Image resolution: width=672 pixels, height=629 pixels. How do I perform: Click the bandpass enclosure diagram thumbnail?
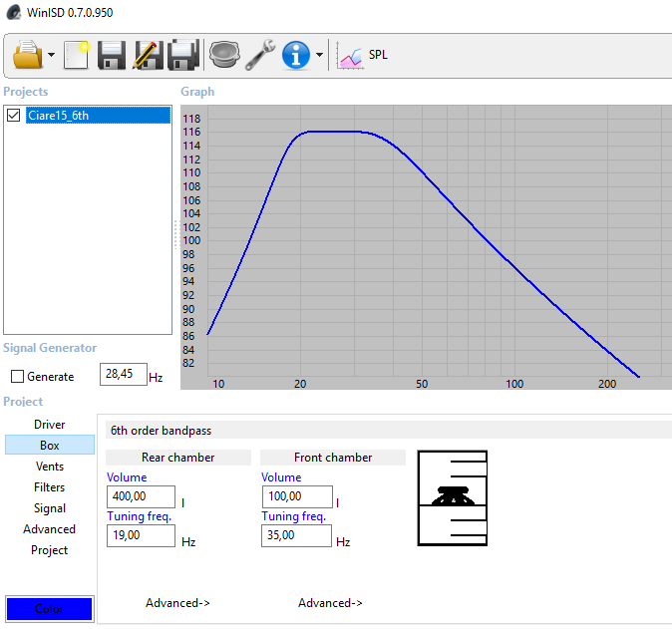452,497
